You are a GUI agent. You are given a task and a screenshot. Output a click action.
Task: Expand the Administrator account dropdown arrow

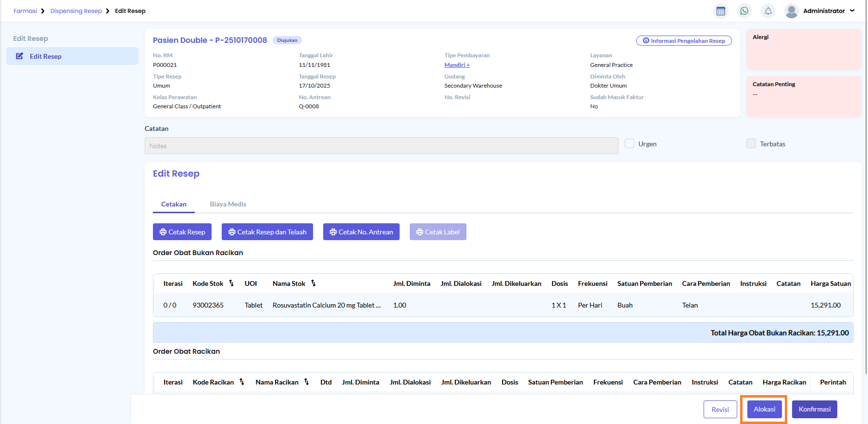pos(852,11)
